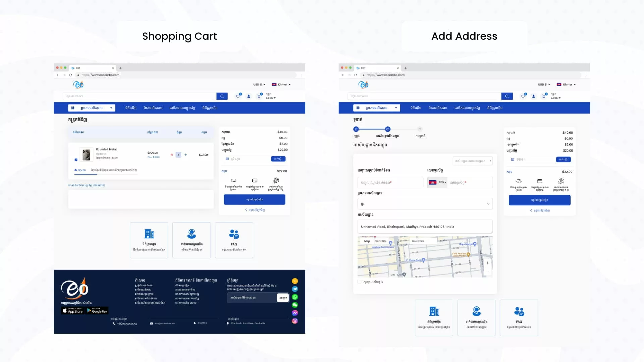Click App Store download badge in footer
Image resolution: width=644 pixels, height=362 pixels.
(73, 311)
